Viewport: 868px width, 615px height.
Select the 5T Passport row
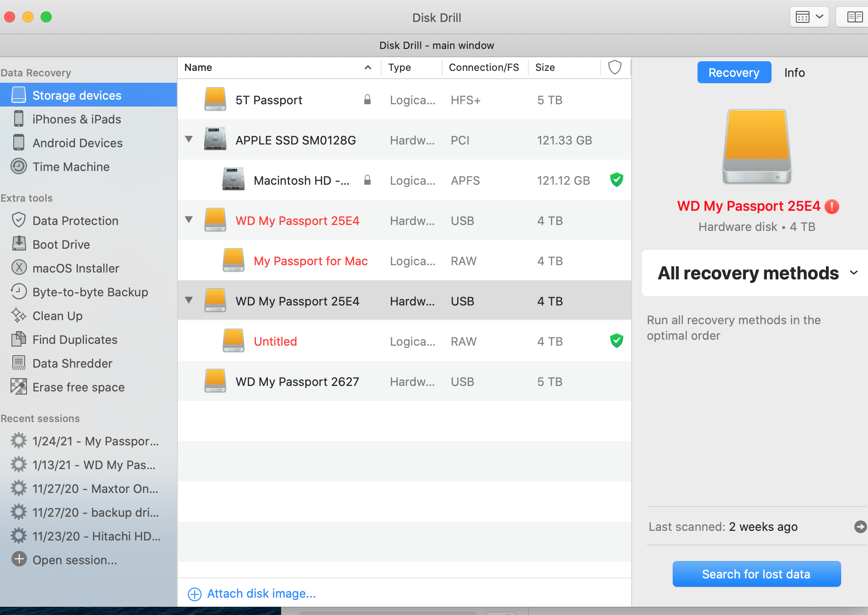pos(405,99)
